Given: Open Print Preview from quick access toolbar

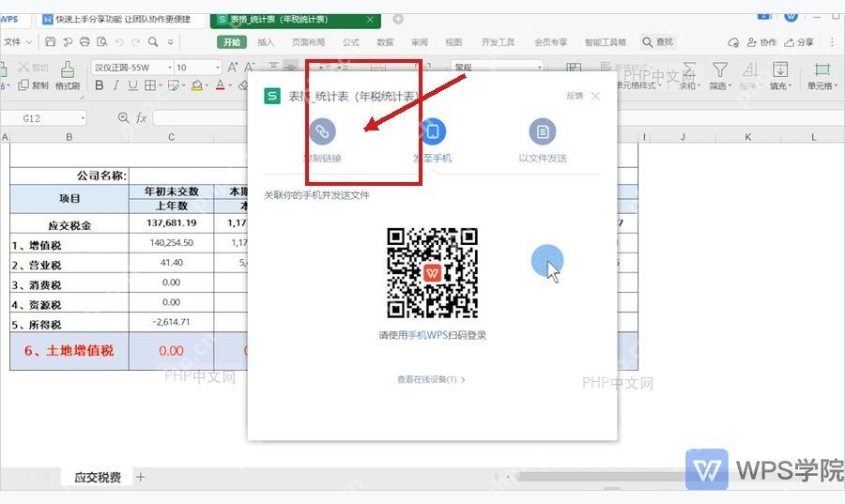Looking at the screenshot, I should pos(101,41).
